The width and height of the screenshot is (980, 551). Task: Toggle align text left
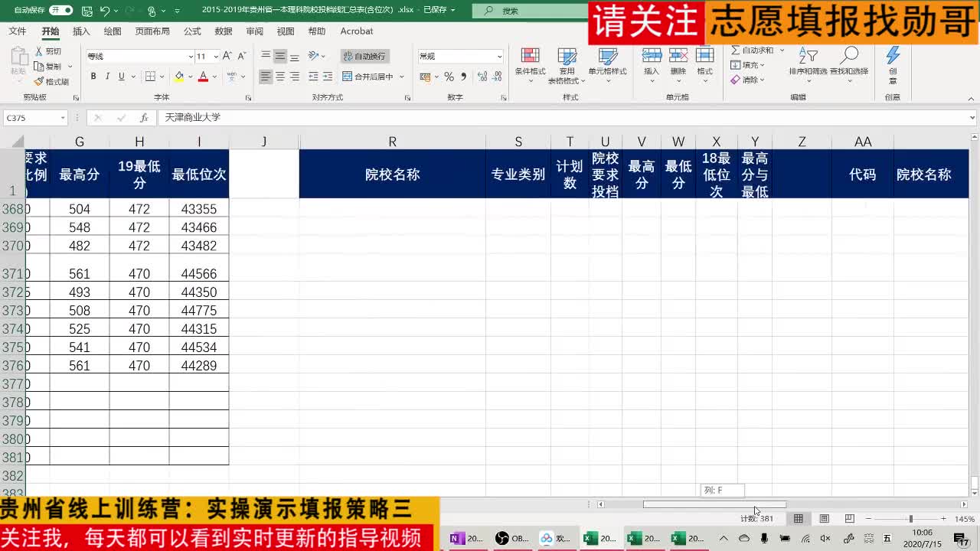coord(266,77)
